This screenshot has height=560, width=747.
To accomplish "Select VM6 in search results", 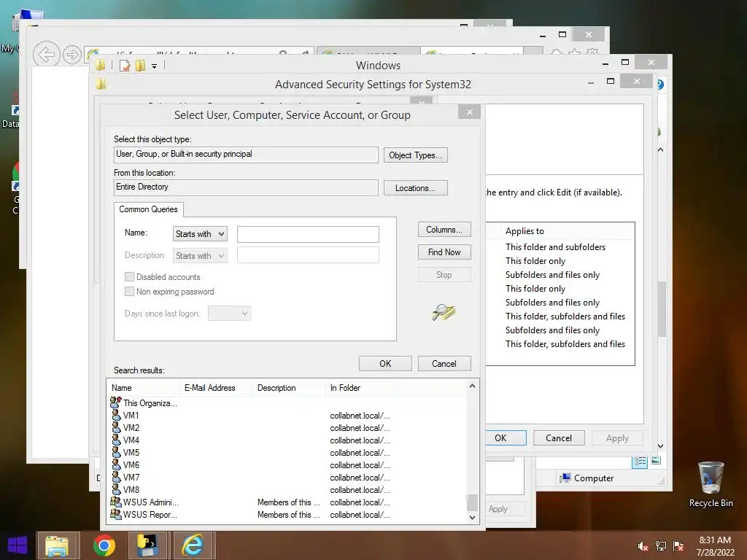I will 131,464.
